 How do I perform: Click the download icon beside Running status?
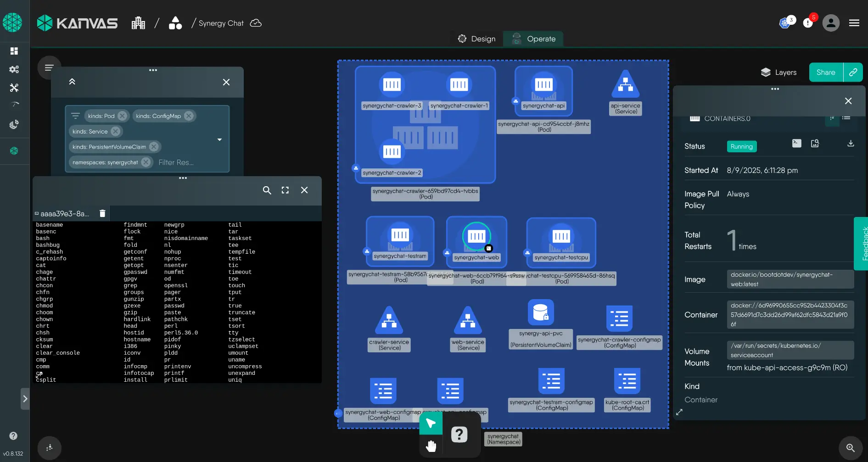click(x=851, y=144)
